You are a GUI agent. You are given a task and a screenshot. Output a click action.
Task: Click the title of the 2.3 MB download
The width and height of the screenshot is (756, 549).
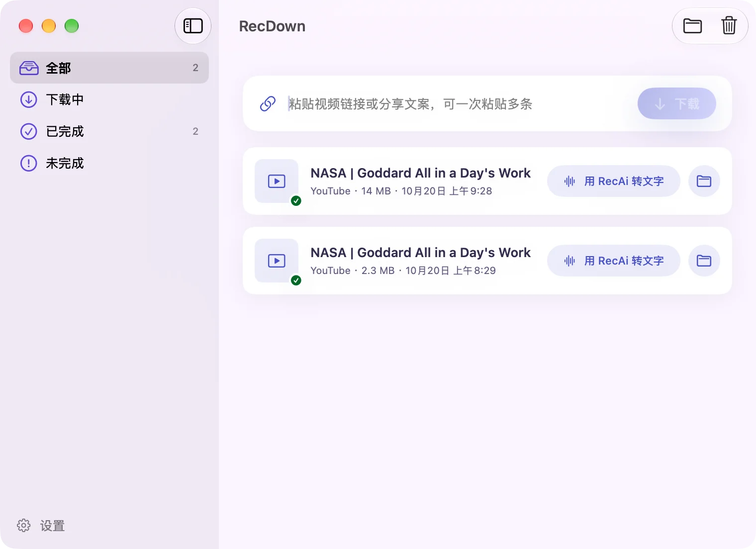coord(420,253)
